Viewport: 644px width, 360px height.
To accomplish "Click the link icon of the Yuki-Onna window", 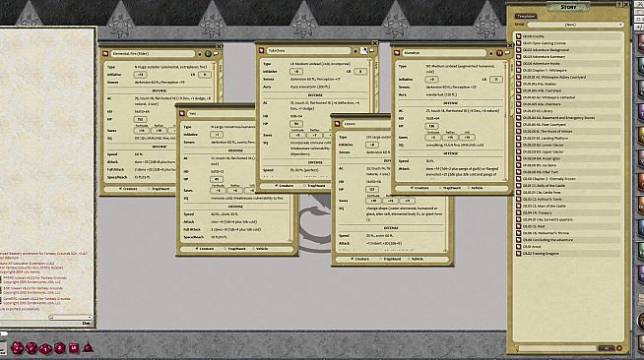I will coord(261,50).
